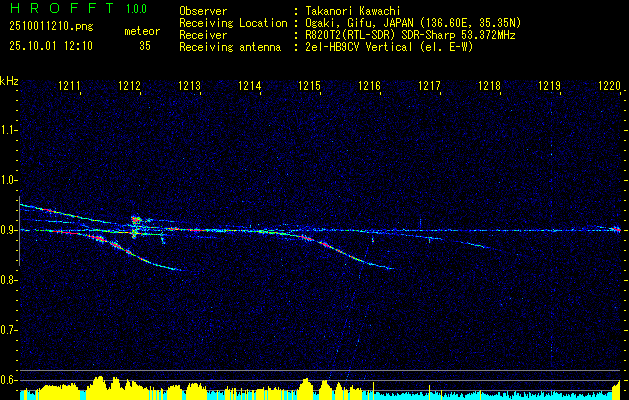Screen dimensions: 629x400
Task: Click the red signal endpoint near 1220
Action: tap(617, 229)
